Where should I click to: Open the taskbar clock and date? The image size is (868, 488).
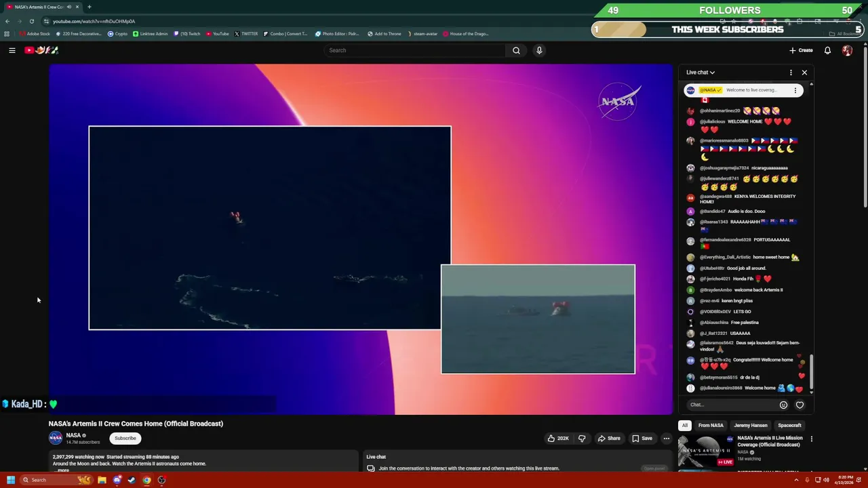pyautogui.click(x=844, y=480)
